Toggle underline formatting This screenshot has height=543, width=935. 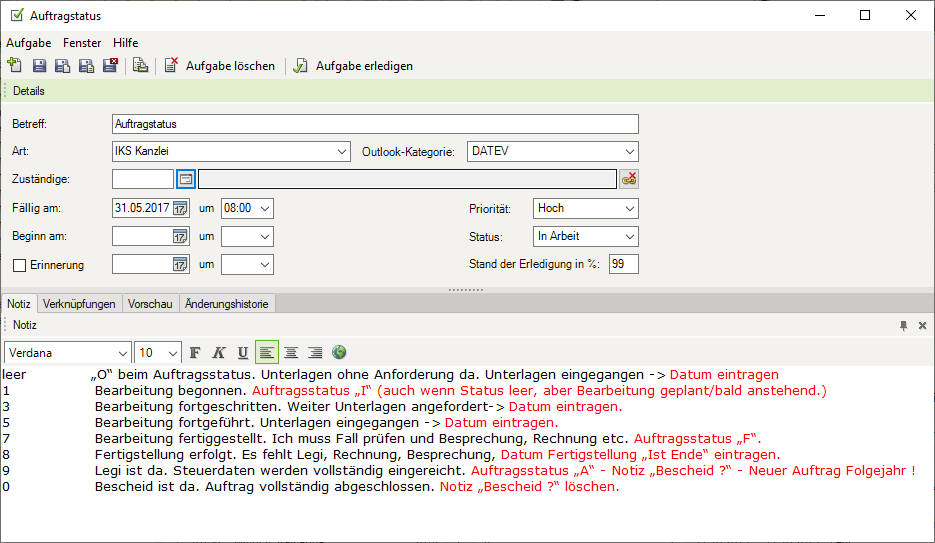click(243, 352)
